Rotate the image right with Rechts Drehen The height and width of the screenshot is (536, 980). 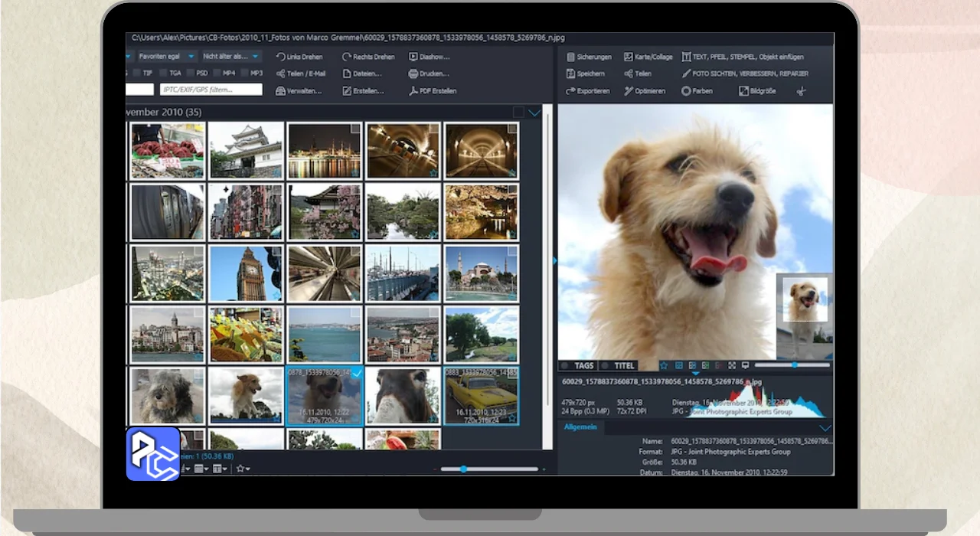point(368,57)
